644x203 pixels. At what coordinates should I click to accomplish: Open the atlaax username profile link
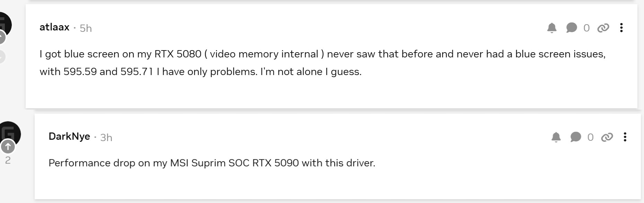[x=54, y=27]
